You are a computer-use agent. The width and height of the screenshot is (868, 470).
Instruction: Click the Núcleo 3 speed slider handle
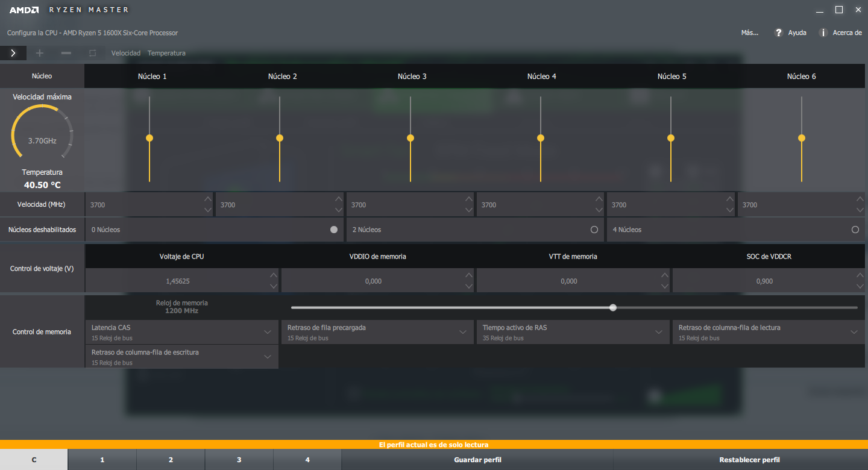[410, 138]
